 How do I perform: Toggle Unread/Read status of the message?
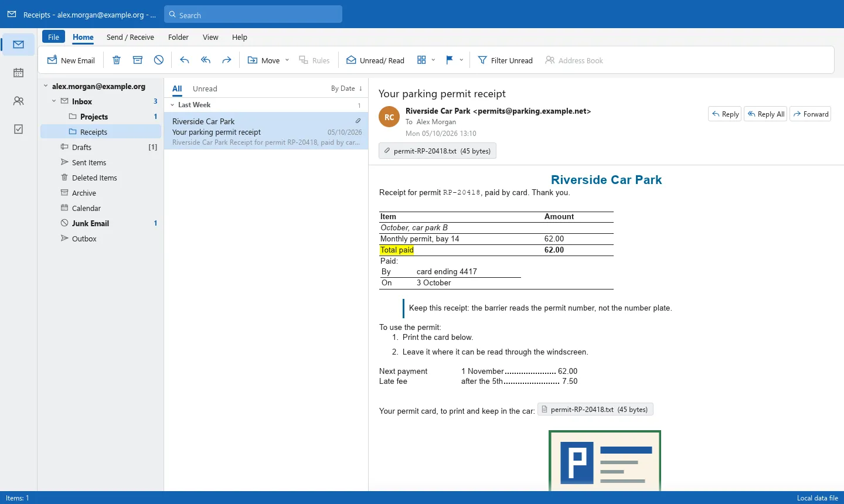point(375,60)
